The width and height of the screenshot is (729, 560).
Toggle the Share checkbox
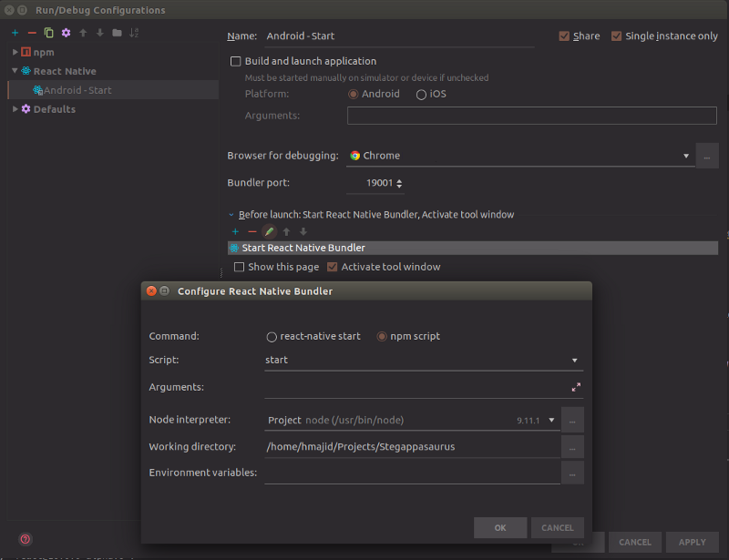tap(564, 36)
